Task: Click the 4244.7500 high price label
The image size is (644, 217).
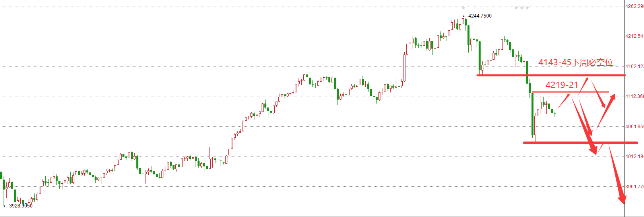Action: [479, 16]
